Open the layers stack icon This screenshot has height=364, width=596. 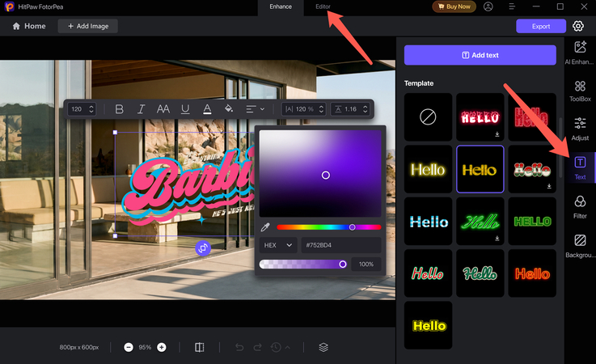tap(323, 347)
